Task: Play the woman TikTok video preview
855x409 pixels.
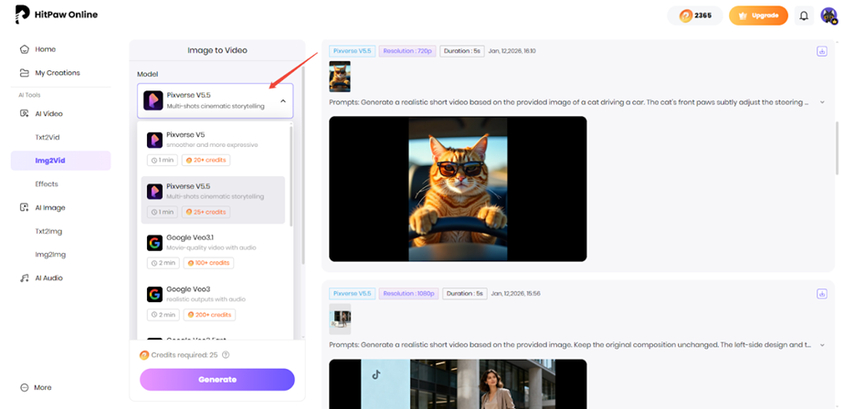Action: coord(458,384)
